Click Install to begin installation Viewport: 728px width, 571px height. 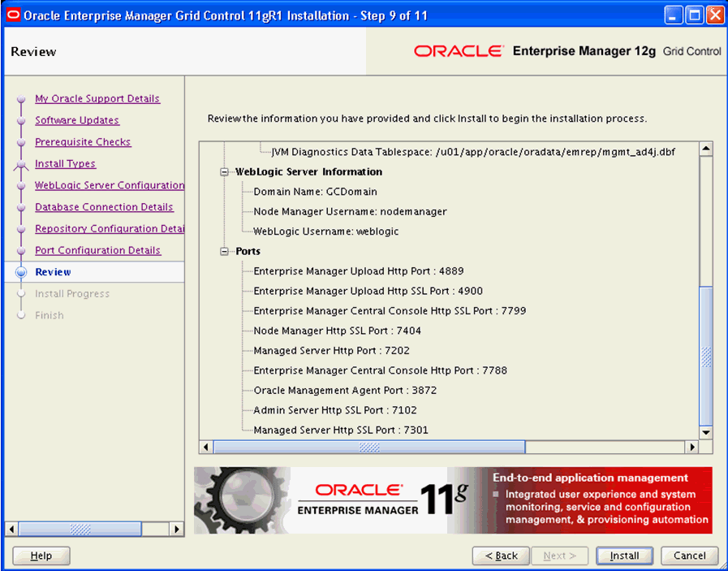pos(624,556)
